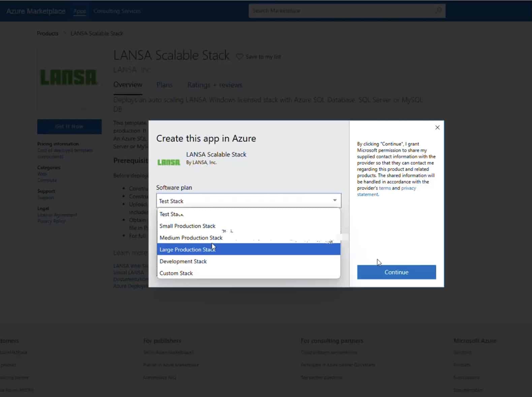Switch to Ratings + reviews tab
The image size is (532, 397).
pyautogui.click(x=215, y=85)
